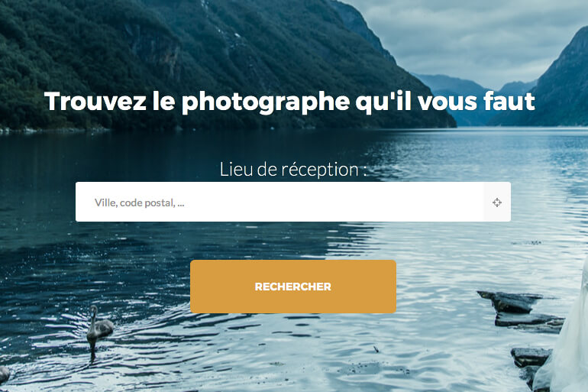The height and width of the screenshot is (392, 588).
Task: Click the orange RECHERCHER button
Action: point(293,287)
